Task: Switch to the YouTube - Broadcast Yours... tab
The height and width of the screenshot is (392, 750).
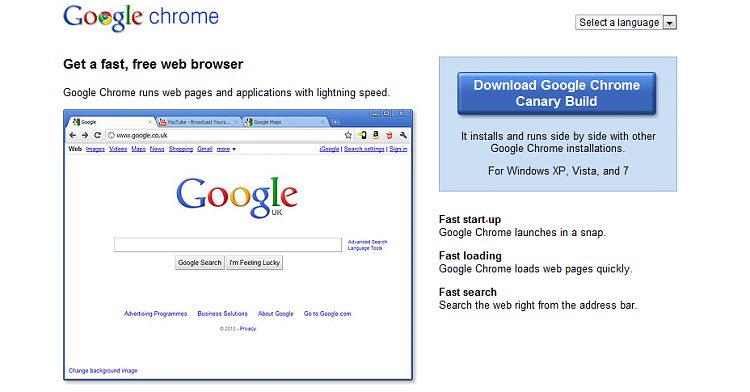Action: point(199,122)
